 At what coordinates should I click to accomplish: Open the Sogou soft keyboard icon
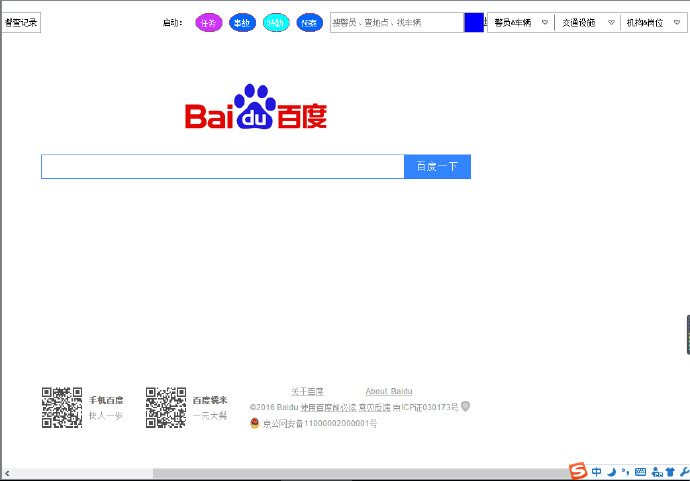[641, 472]
